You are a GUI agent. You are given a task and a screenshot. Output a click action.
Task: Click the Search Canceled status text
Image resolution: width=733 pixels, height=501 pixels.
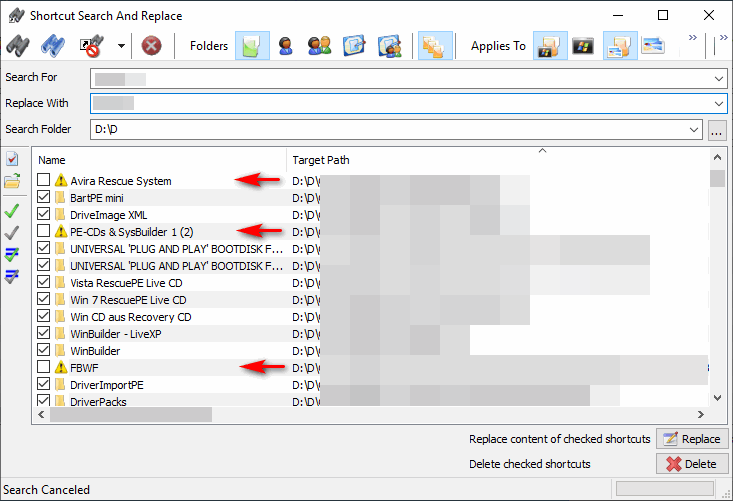pyautogui.click(x=46, y=490)
